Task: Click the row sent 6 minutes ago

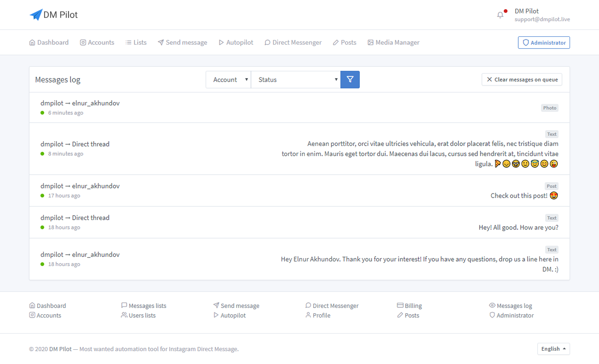Action: pyautogui.click(x=299, y=107)
